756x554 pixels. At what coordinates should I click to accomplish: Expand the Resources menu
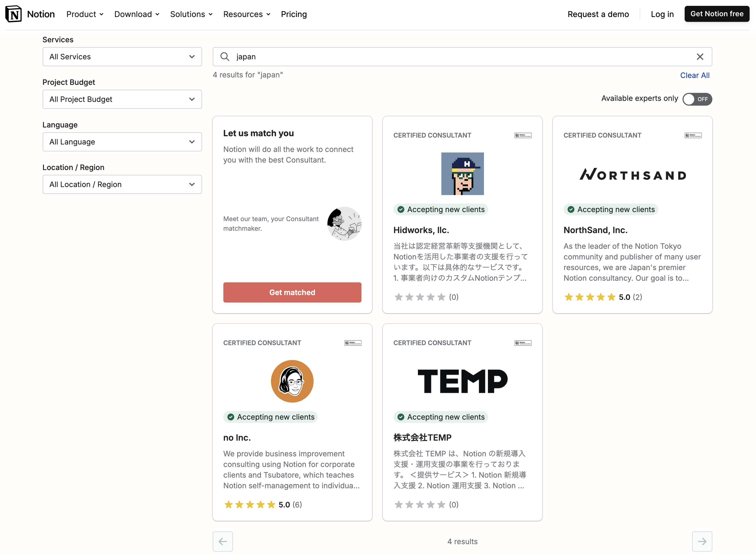click(x=246, y=14)
